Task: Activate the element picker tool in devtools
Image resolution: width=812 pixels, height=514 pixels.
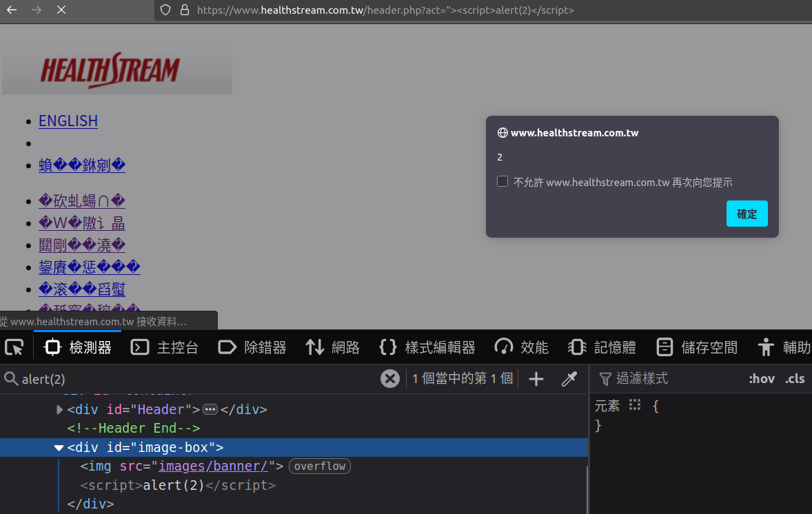Action: coord(14,347)
